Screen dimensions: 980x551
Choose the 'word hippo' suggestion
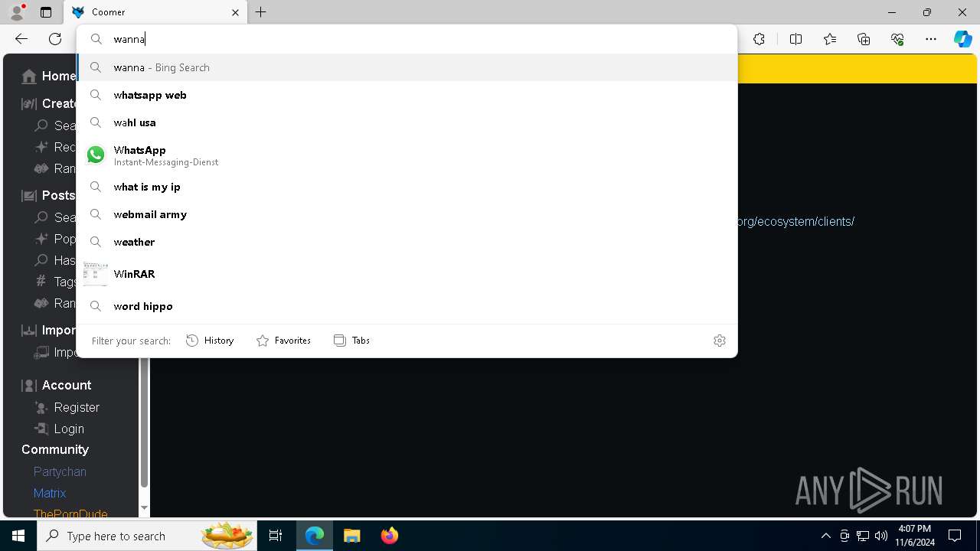(x=407, y=306)
